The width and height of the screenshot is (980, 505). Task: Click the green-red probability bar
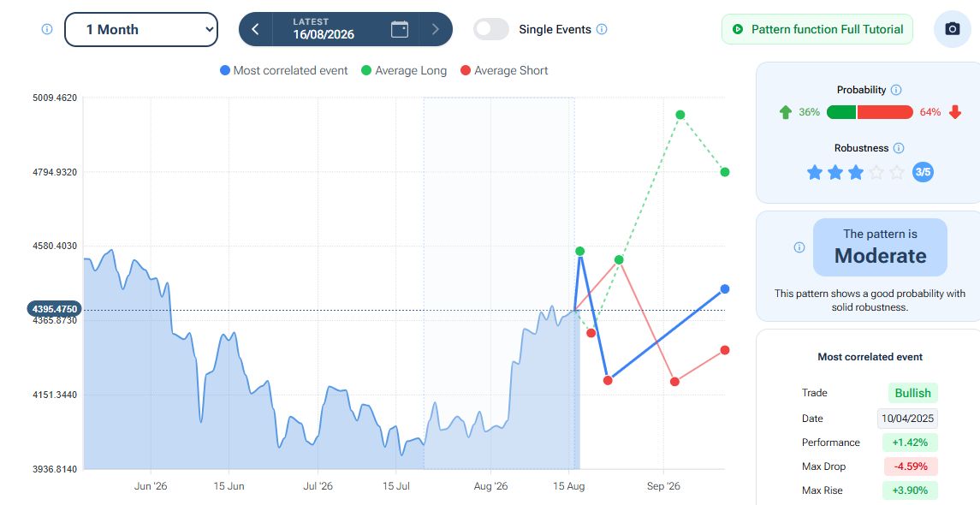(x=870, y=112)
